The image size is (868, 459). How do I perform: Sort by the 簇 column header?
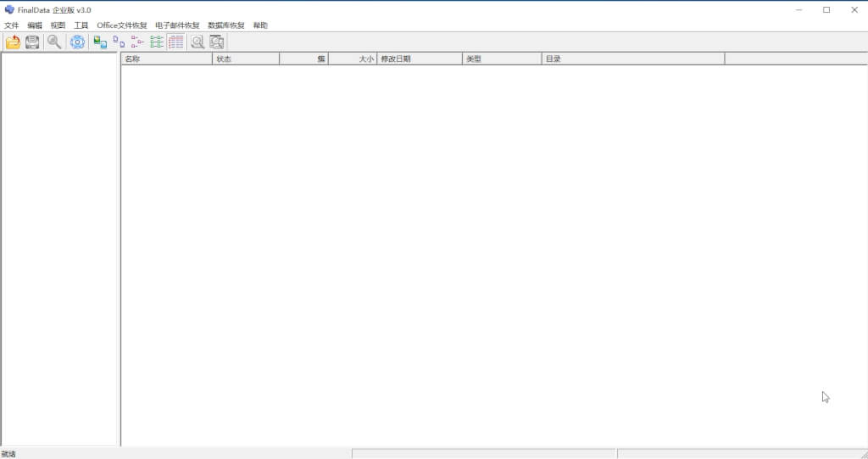(304, 59)
